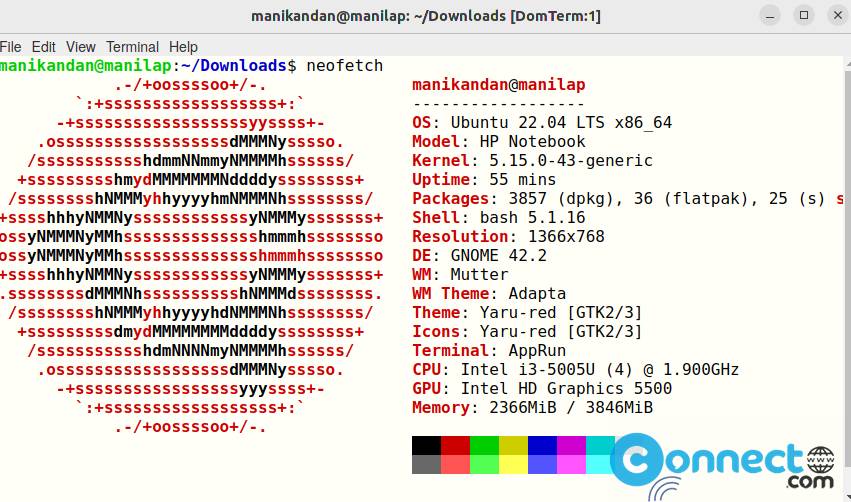Click the black color block
The image size is (851, 502).
pos(427,446)
